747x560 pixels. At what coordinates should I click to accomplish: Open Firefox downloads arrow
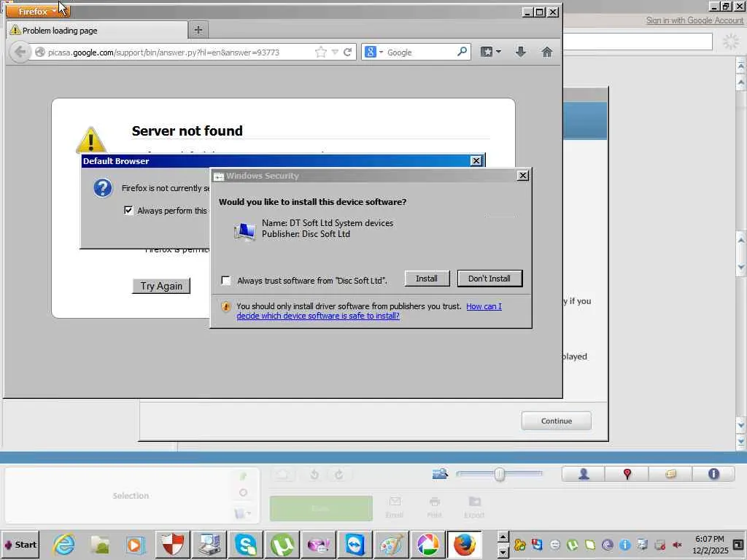(521, 52)
